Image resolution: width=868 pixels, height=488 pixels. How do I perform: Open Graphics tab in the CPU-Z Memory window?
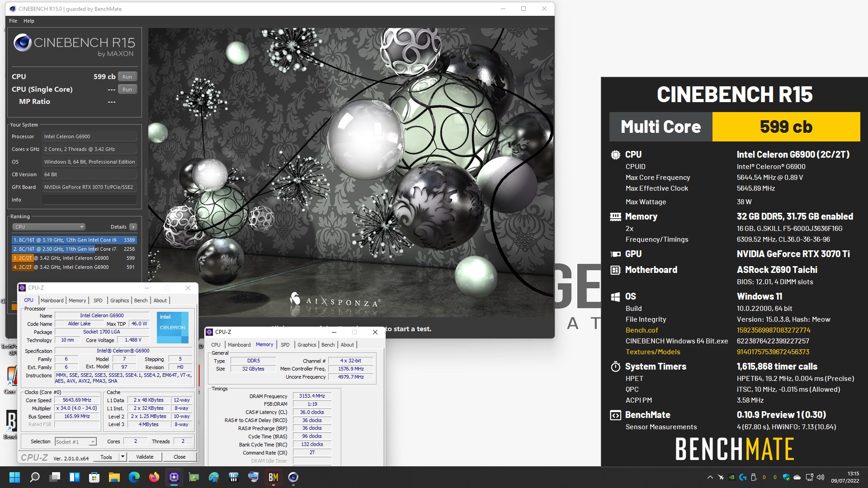[307, 345]
